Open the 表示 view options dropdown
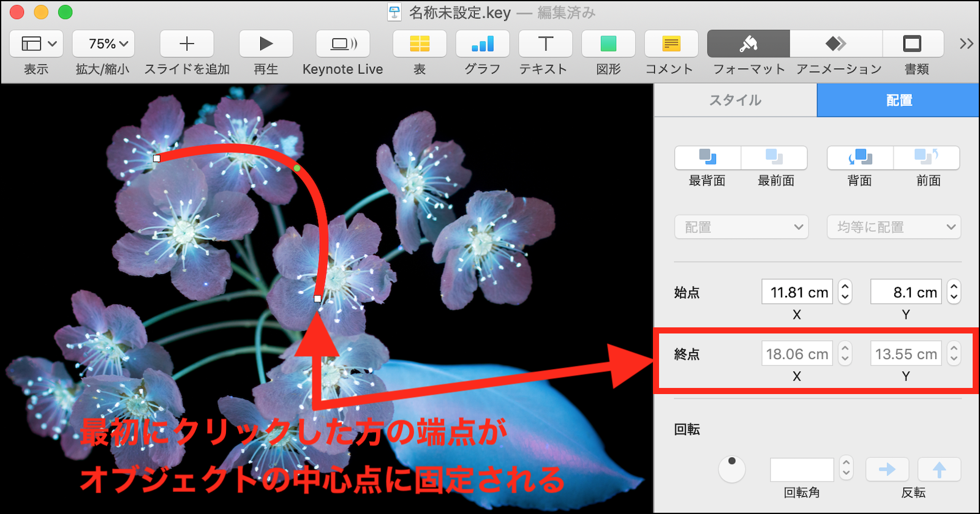Image resolution: width=980 pixels, height=514 pixels. (x=37, y=44)
